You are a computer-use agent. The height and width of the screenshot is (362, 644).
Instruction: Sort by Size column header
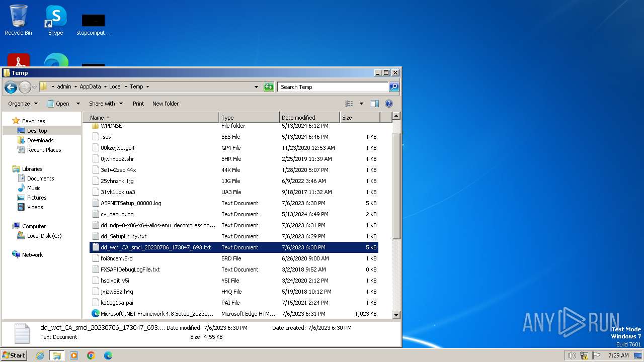(360, 118)
